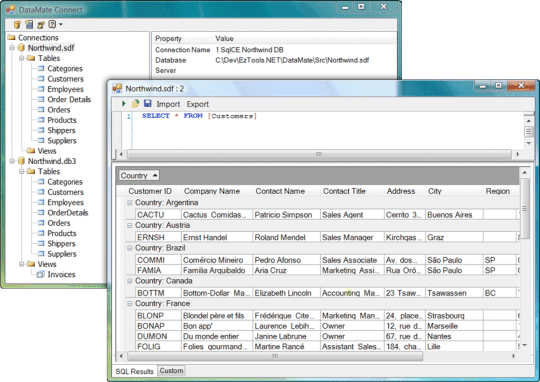The width and height of the screenshot is (540, 382).
Task: Select Customers table icon under Northwind.db3
Action: tap(41, 192)
